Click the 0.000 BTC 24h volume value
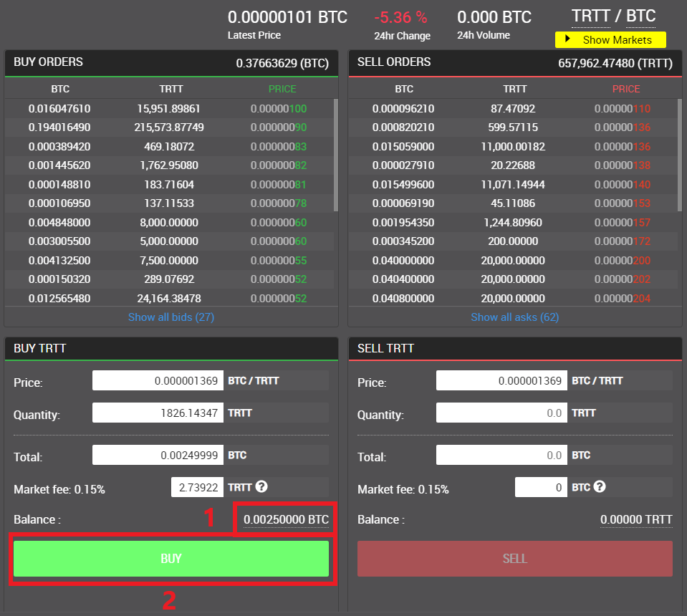The image size is (687, 616). 494,17
